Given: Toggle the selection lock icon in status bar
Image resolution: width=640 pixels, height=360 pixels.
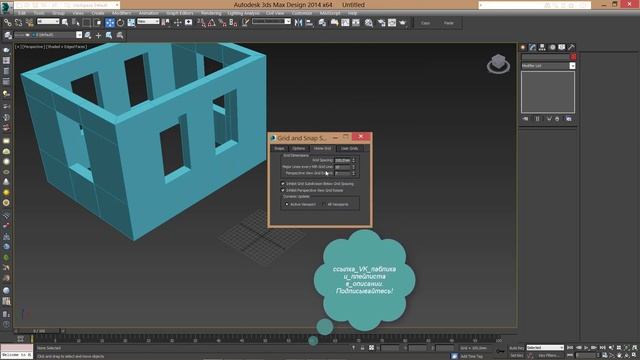Looking at the screenshot, I should [362, 348].
